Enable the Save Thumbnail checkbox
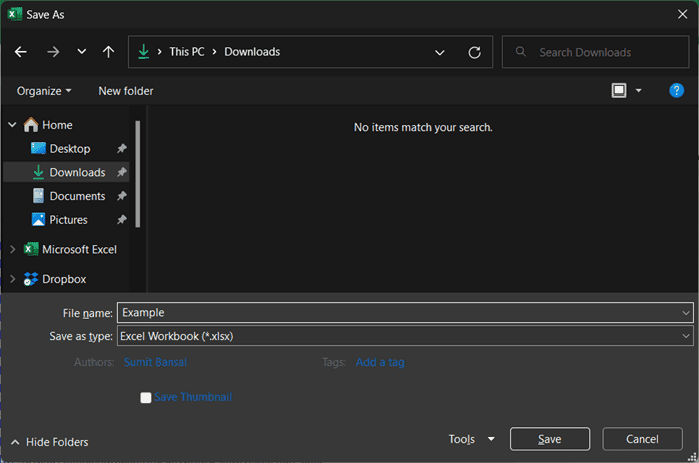Screen dimensions: 699x463 pyautogui.click(x=146, y=397)
